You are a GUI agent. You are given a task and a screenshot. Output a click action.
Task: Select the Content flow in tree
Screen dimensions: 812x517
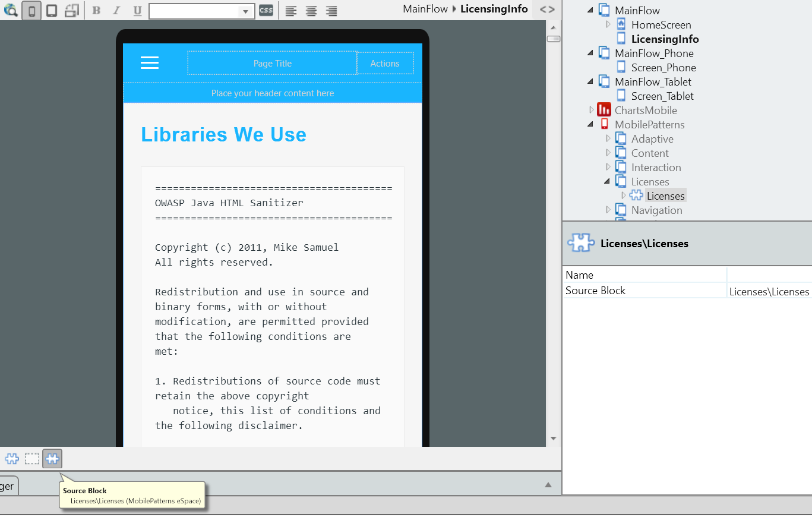pyautogui.click(x=650, y=153)
